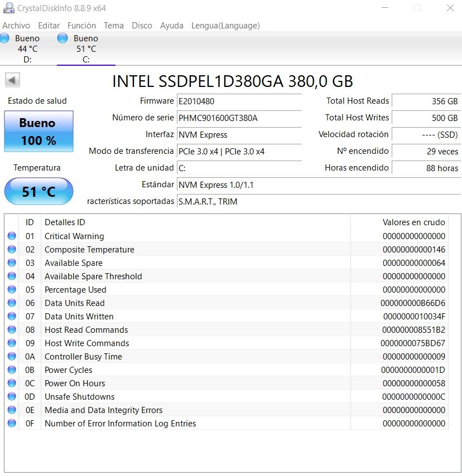Click the status orb for Critical Warning

click(12, 236)
